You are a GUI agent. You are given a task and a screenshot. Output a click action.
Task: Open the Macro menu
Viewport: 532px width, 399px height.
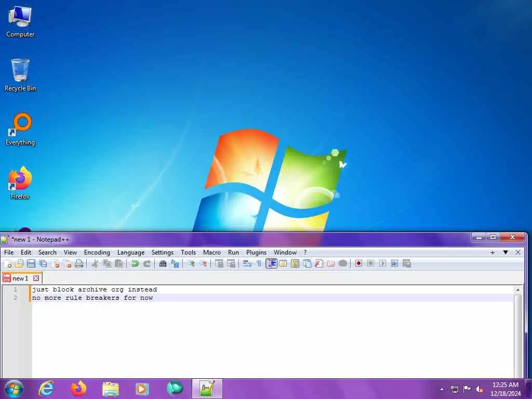click(212, 252)
